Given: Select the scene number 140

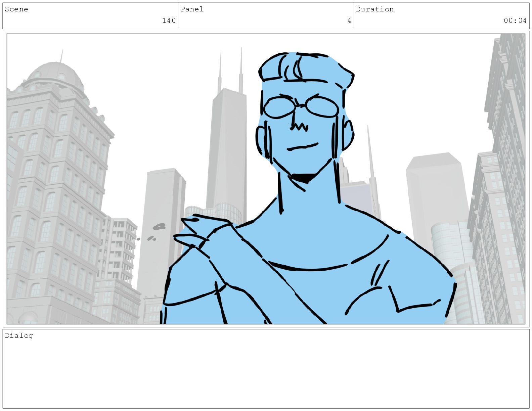Looking at the screenshot, I should (x=169, y=21).
